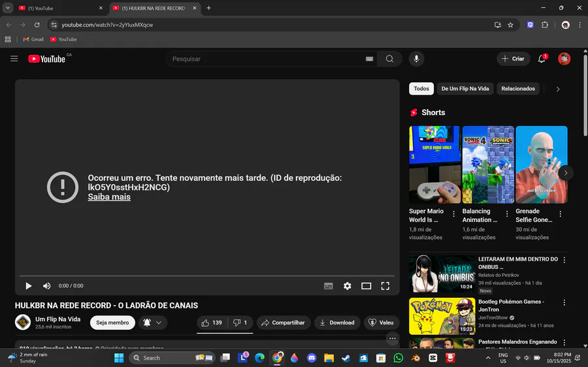The width and height of the screenshot is (588, 367).
Task: Open options for Grenade Selfie short
Action: (x=561, y=214)
